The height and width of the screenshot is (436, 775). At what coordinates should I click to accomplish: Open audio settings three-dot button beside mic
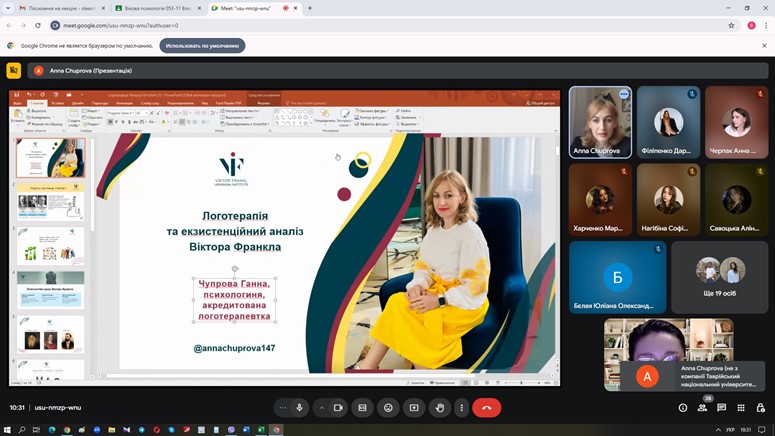pos(283,408)
